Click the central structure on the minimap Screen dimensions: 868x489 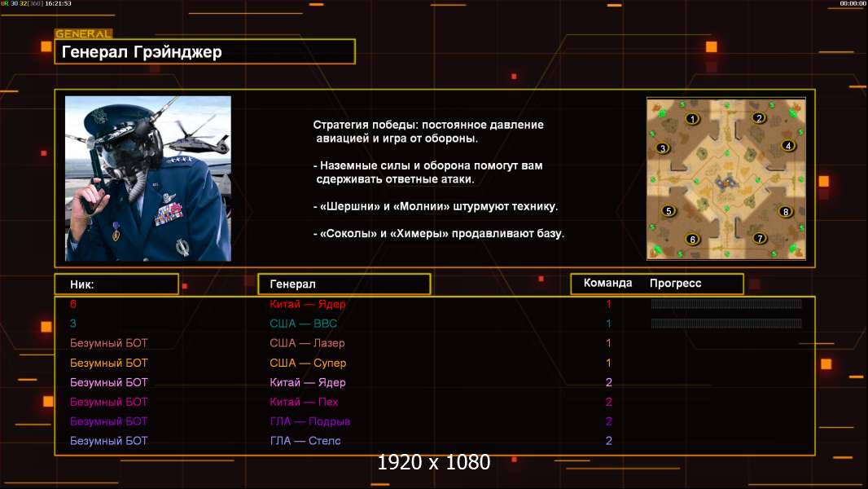coord(726,183)
